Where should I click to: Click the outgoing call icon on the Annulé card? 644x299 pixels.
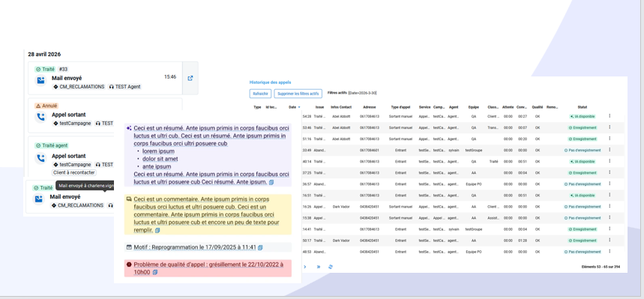point(40,118)
